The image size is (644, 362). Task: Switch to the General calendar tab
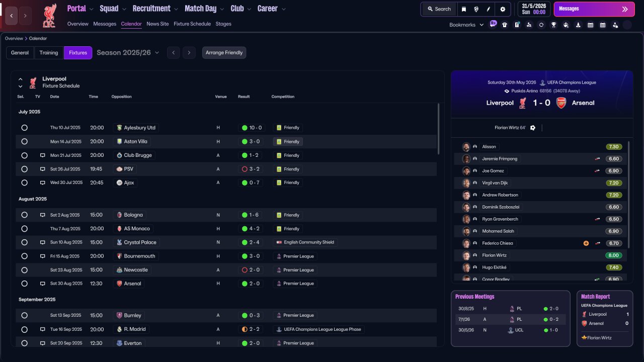coord(20,53)
